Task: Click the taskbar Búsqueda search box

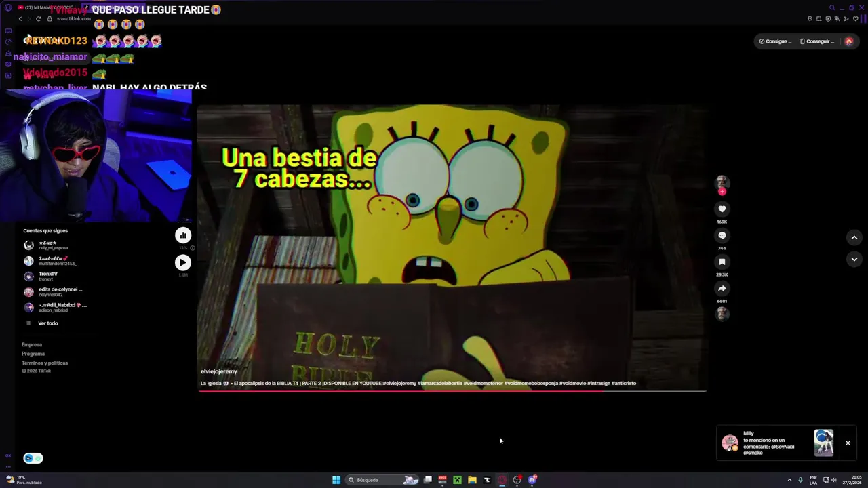Action: tap(383, 480)
